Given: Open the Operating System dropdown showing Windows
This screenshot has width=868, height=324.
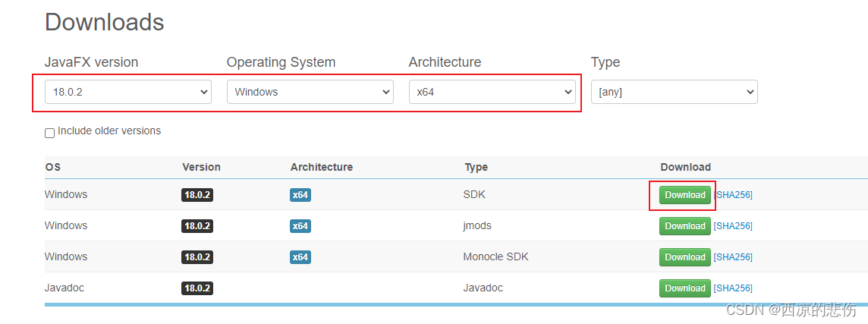Looking at the screenshot, I should click(x=310, y=92).
